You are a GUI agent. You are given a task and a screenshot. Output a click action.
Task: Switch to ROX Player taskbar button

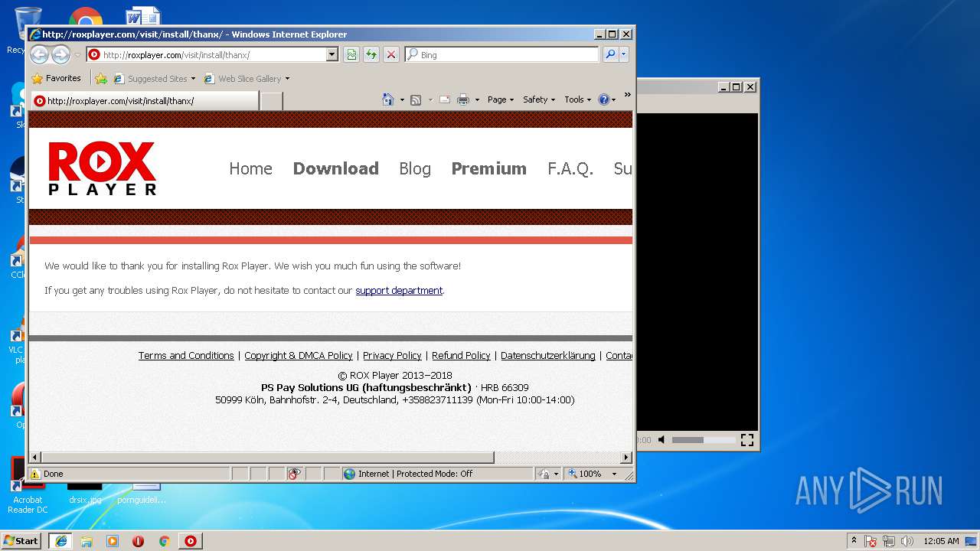[x=191, y=541]
